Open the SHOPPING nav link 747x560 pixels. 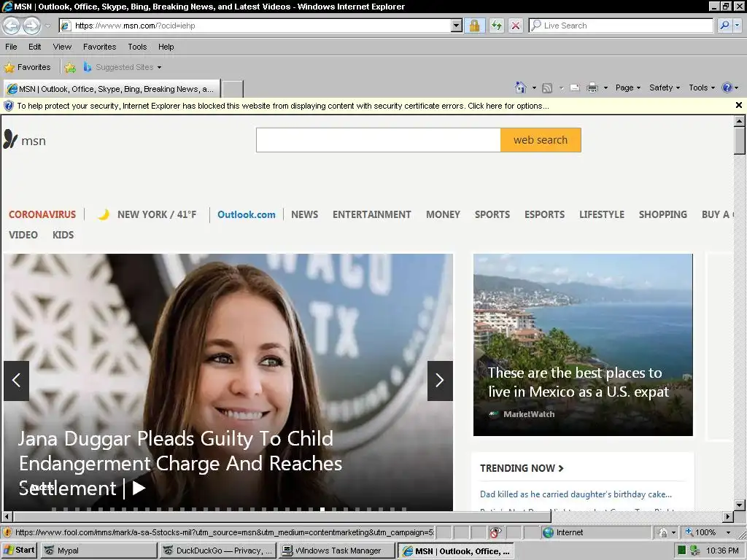click(x=662, y=214)
